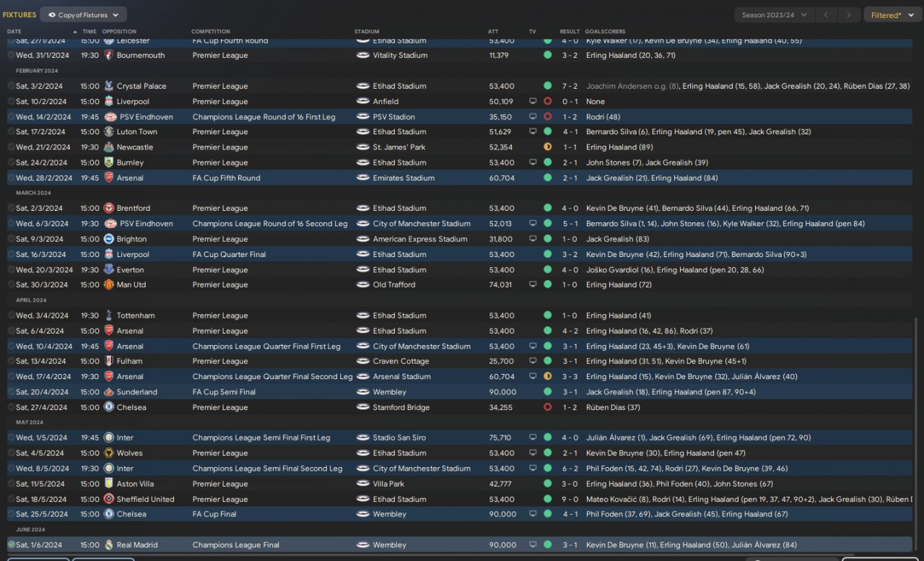
Task: Click the Brentford club badge
Action: 109,209
